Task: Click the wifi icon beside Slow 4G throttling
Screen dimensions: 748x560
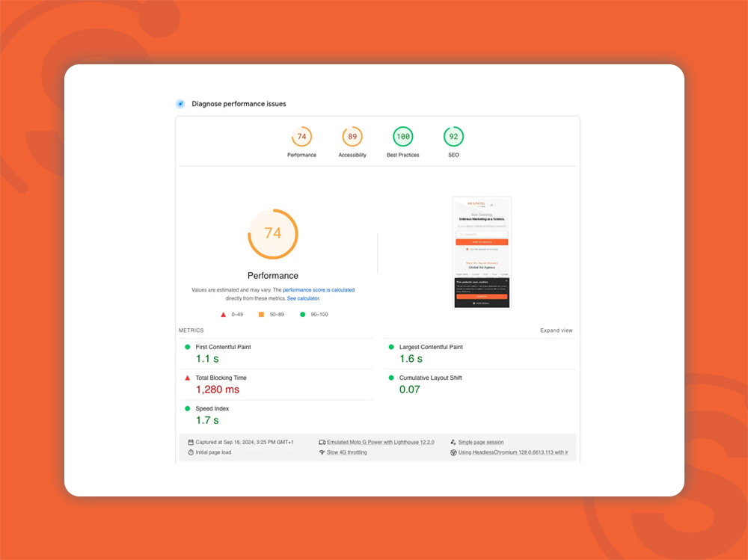Action: coord(322,452)
